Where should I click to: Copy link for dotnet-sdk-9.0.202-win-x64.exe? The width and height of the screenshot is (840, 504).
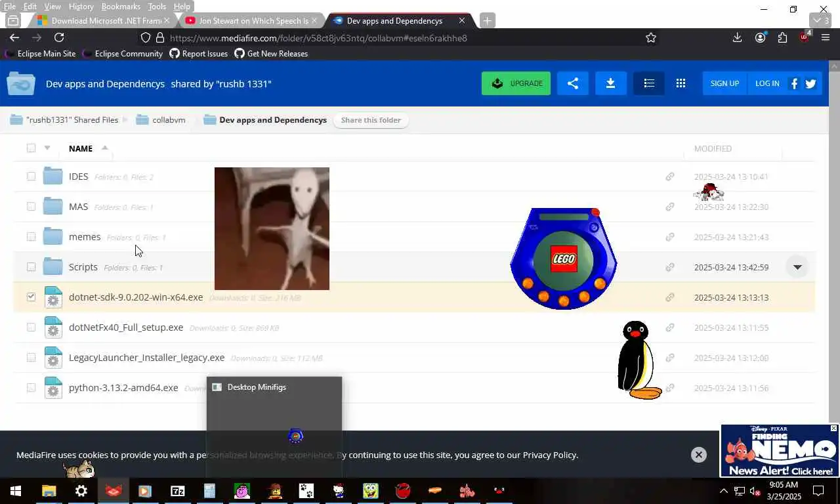[670, 297]
